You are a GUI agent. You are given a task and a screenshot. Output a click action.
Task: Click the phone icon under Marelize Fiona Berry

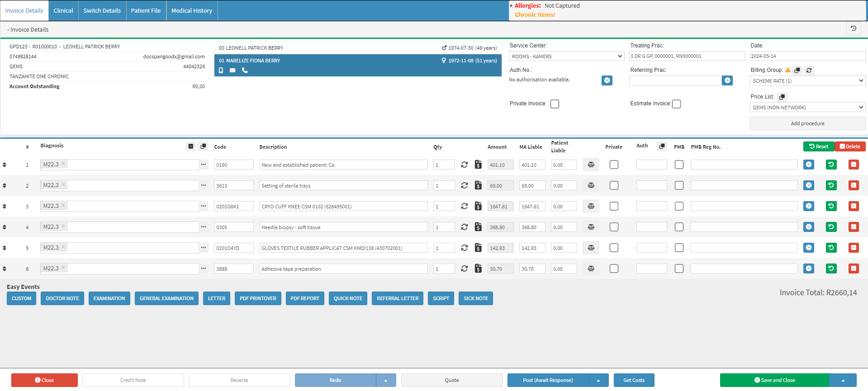coord(245,71)
